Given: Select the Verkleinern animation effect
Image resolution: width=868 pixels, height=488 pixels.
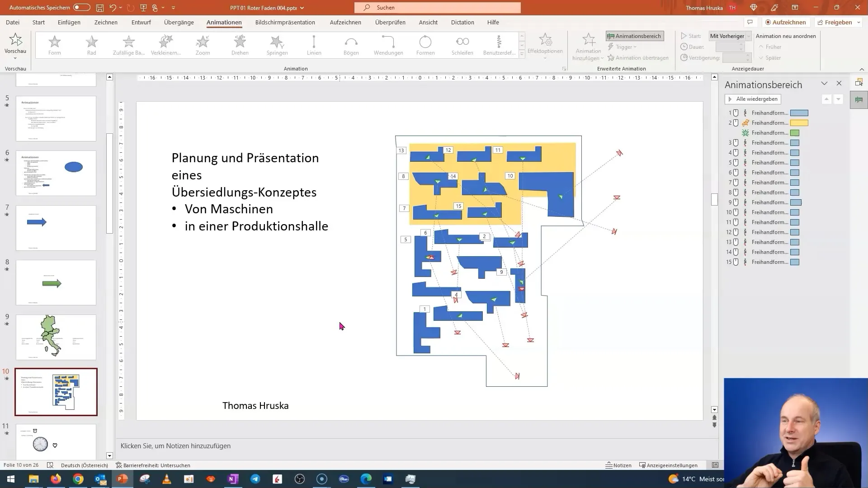Looking at the screenshot, I should tap(166, 45).
